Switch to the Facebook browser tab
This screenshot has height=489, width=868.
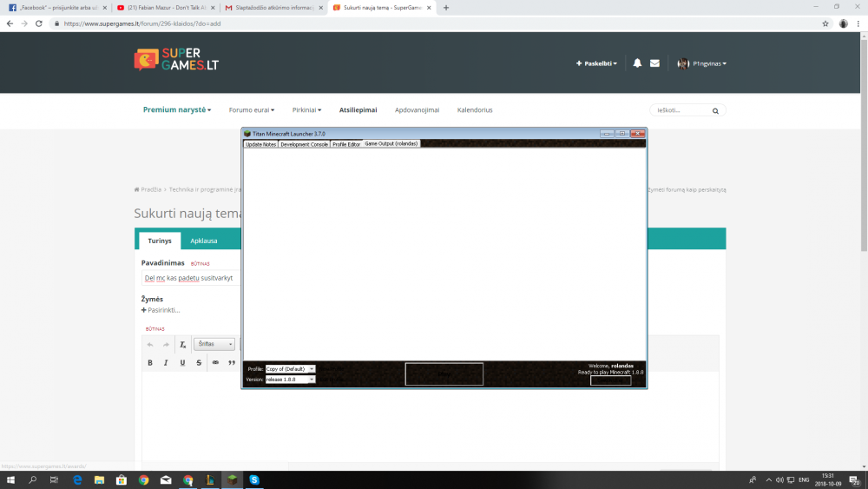tap(56, 8)
